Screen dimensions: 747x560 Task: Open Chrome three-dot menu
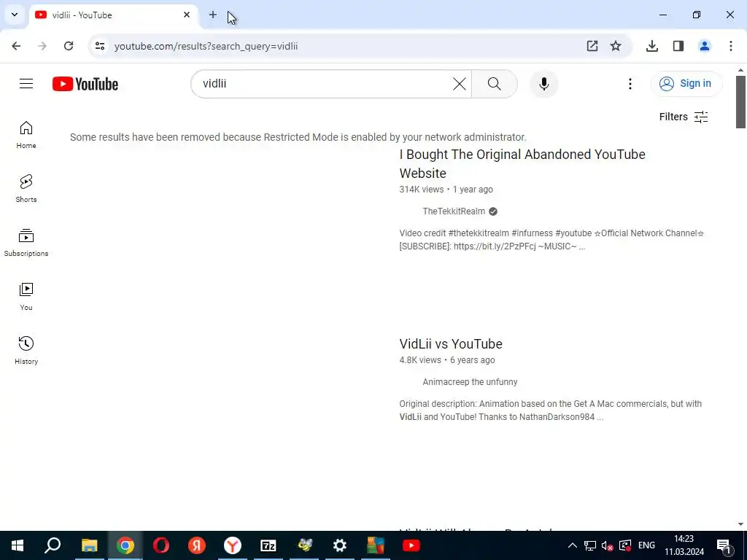coord(730,46)
